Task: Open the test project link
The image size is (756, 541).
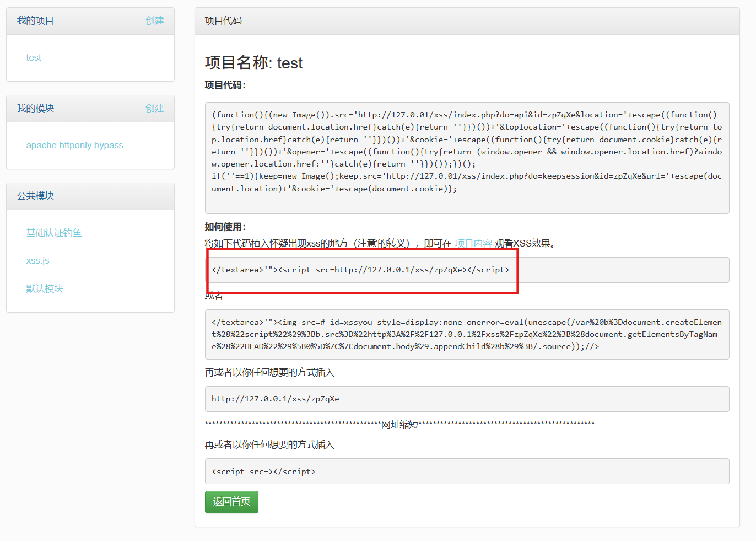Action: pyautogui.click(x=34, y=57)
